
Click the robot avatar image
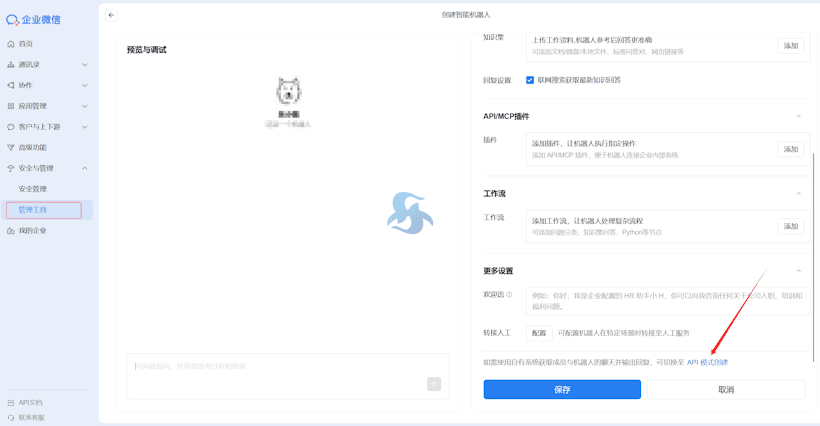tap(288, 91)
